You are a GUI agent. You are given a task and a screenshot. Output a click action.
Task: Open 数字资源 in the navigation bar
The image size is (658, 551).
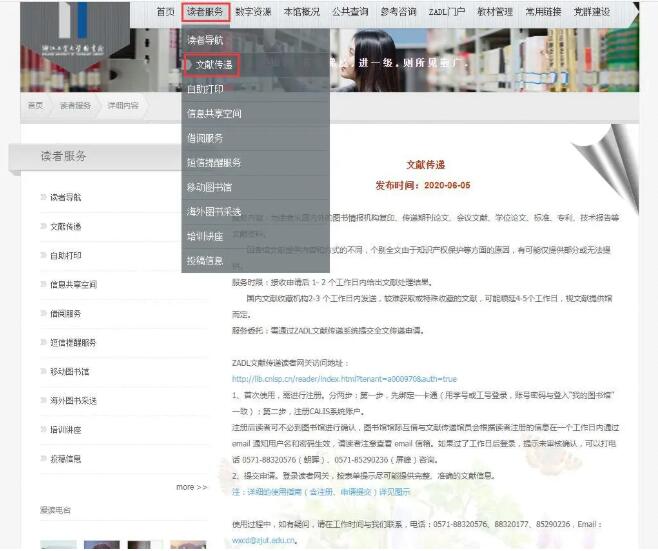(x=253, y=12)
